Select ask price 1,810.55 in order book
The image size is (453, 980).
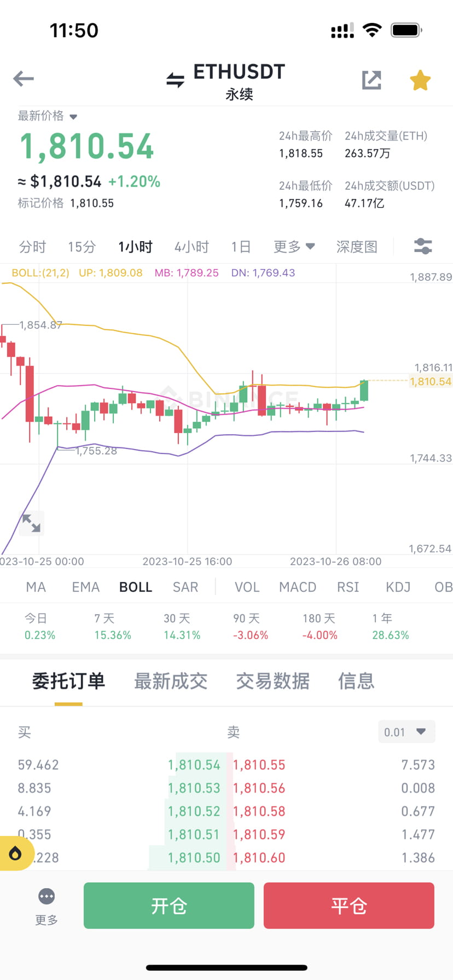coord(259,765)
